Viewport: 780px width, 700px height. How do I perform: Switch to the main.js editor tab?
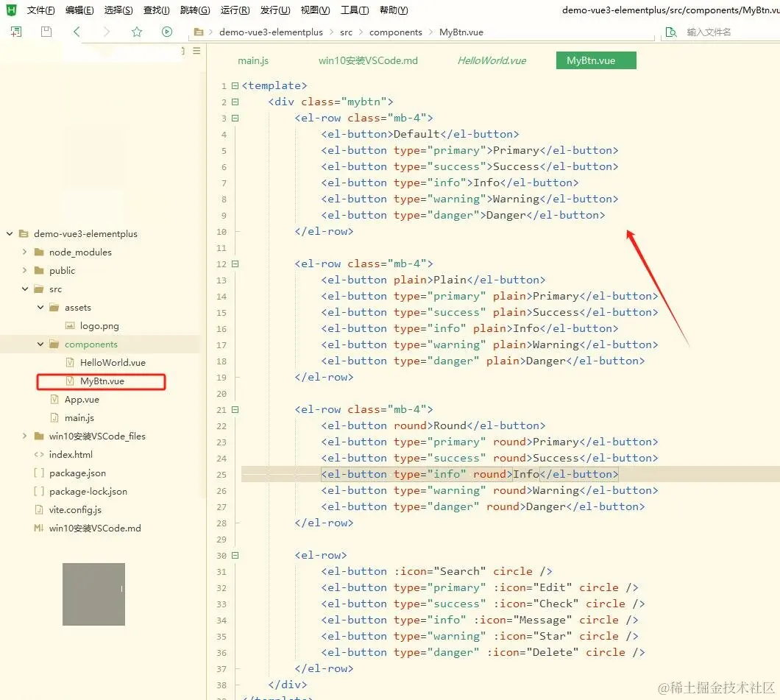(x=253, y=60)
